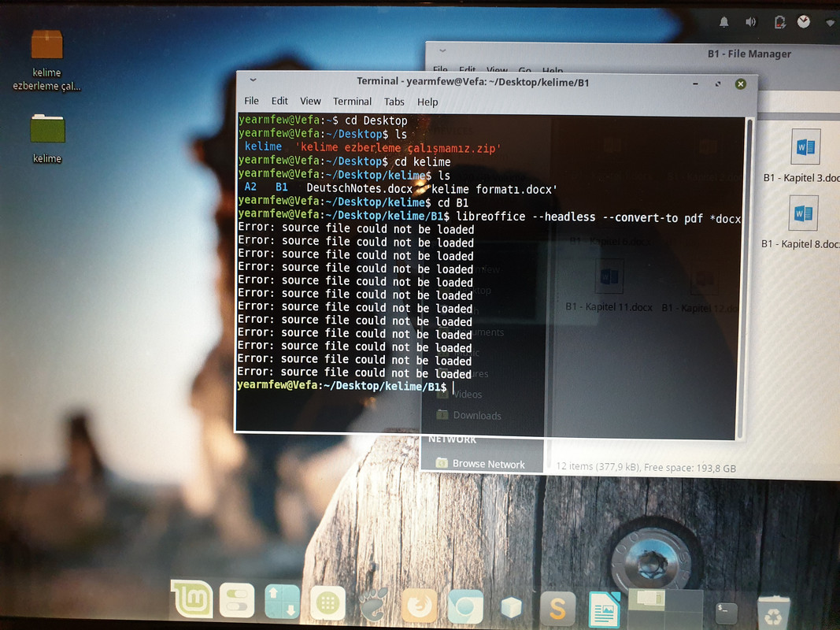840x630 pixels.
Task: Launch Chromium browser from the dock
Action: click(465, 606)
